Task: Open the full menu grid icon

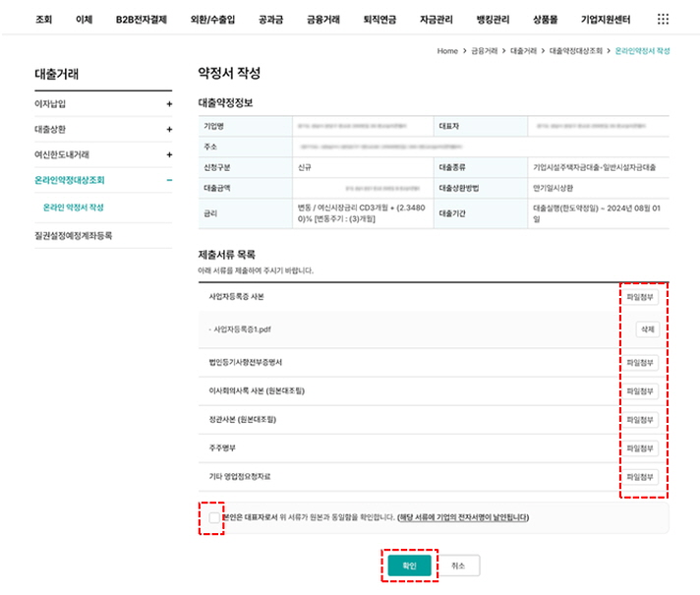Action: (x=663, y=19)
